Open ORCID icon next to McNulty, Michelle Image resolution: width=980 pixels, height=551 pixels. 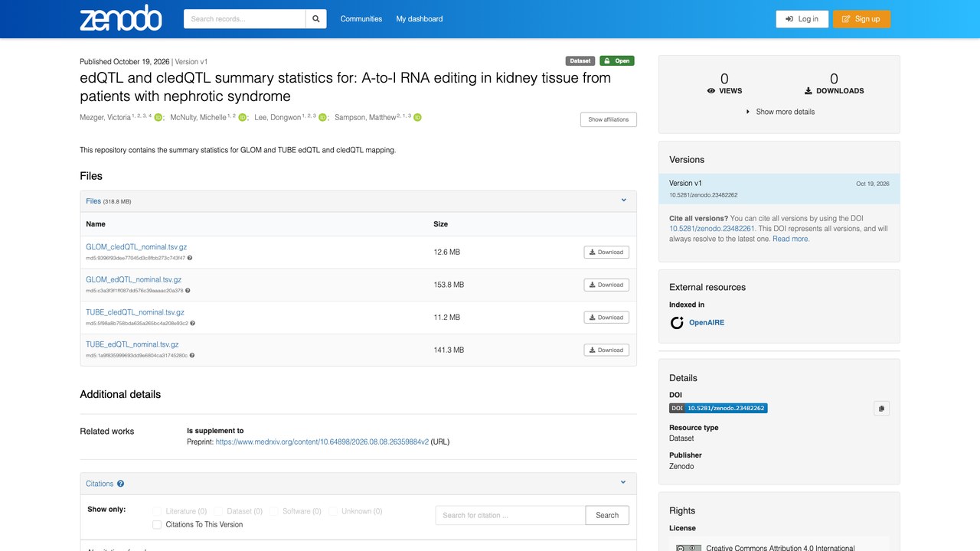point(242,118)
